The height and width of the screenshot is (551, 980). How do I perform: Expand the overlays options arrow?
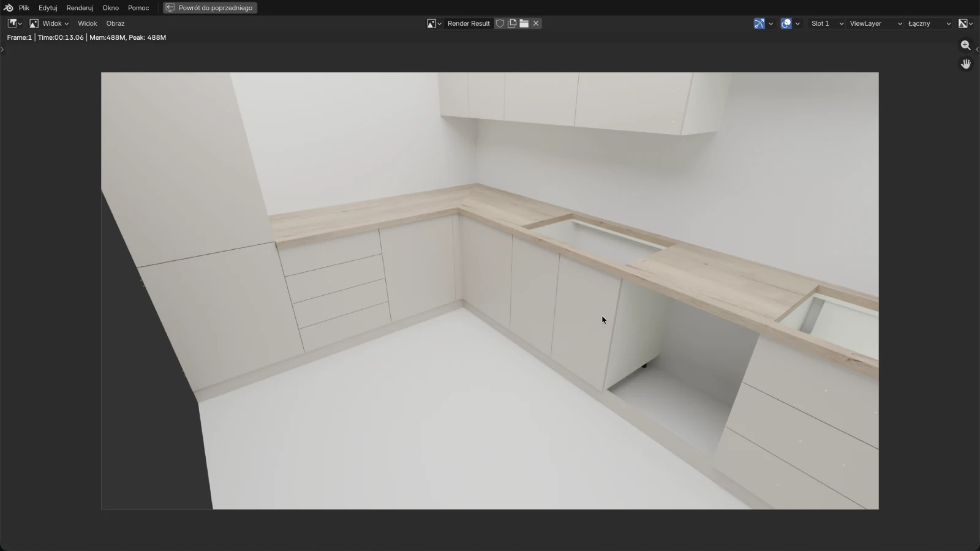797,23
